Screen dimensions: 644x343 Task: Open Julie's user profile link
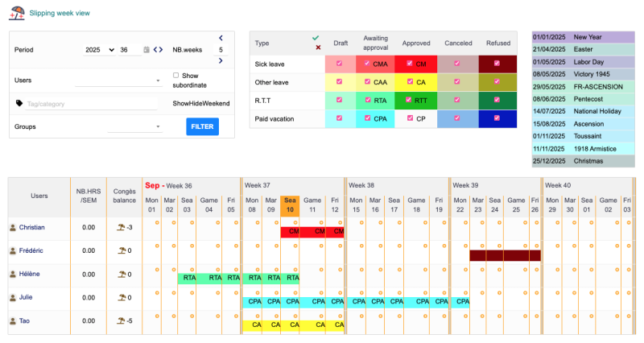point(27,298)
